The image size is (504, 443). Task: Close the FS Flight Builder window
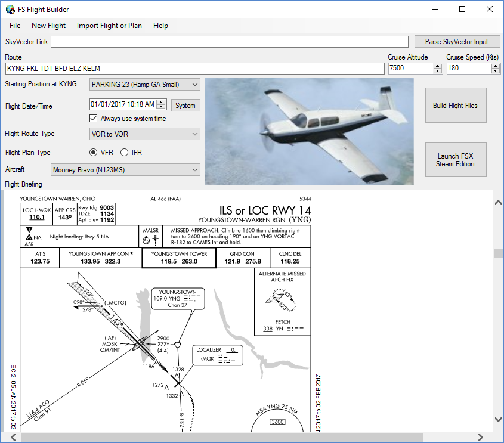tap(490, 9)
